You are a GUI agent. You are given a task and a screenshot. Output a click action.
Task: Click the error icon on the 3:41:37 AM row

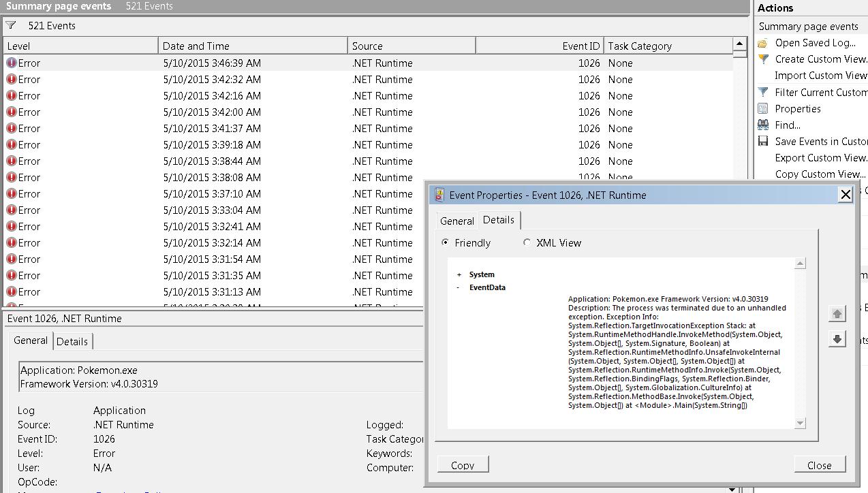12,128
